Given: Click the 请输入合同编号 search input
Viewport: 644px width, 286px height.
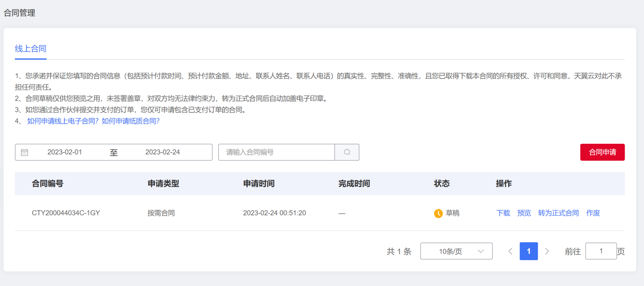Looking at the screenshot, I should [x=276, y=152].
